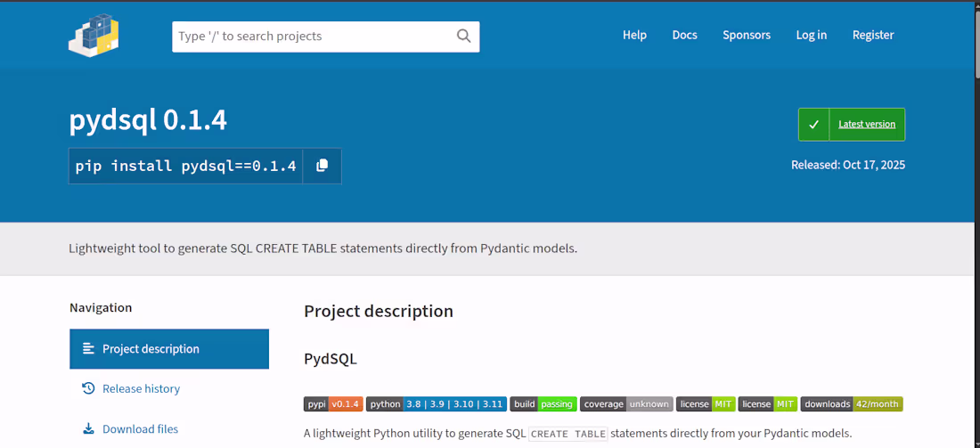The image size is (980, 448).
Task: Click the PyPI logo in the header
Action: tap(94, 36)
